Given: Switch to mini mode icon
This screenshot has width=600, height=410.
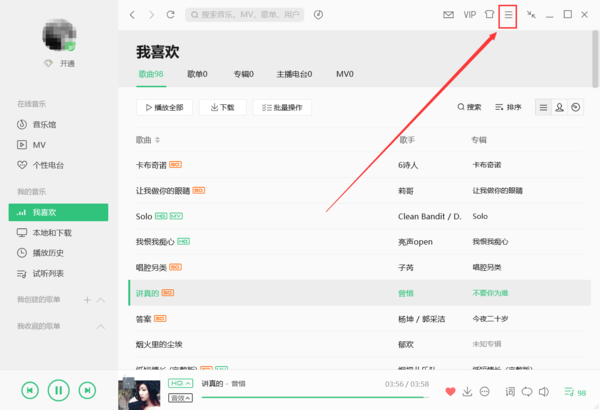Looking at the screenshot, I should (531, 15).
